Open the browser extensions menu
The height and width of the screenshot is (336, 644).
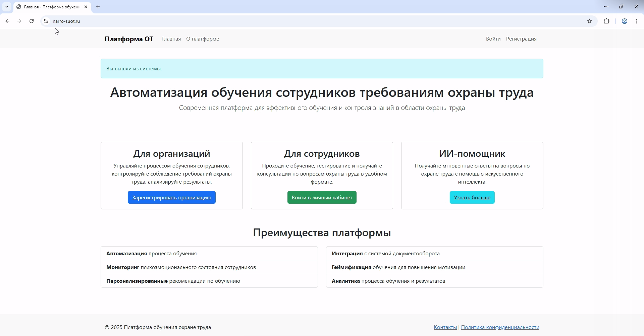coord(607,21)
